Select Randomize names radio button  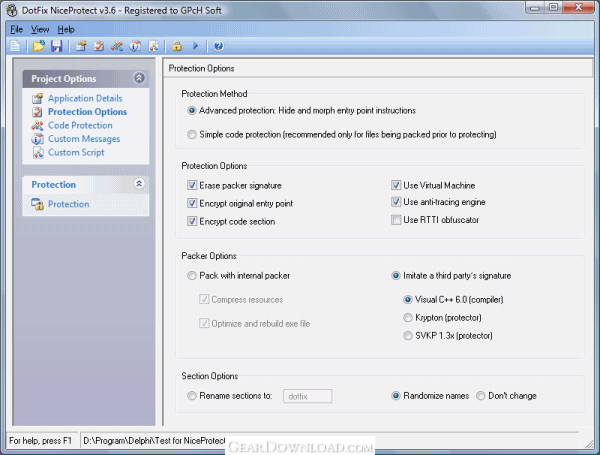coord(396,396)
